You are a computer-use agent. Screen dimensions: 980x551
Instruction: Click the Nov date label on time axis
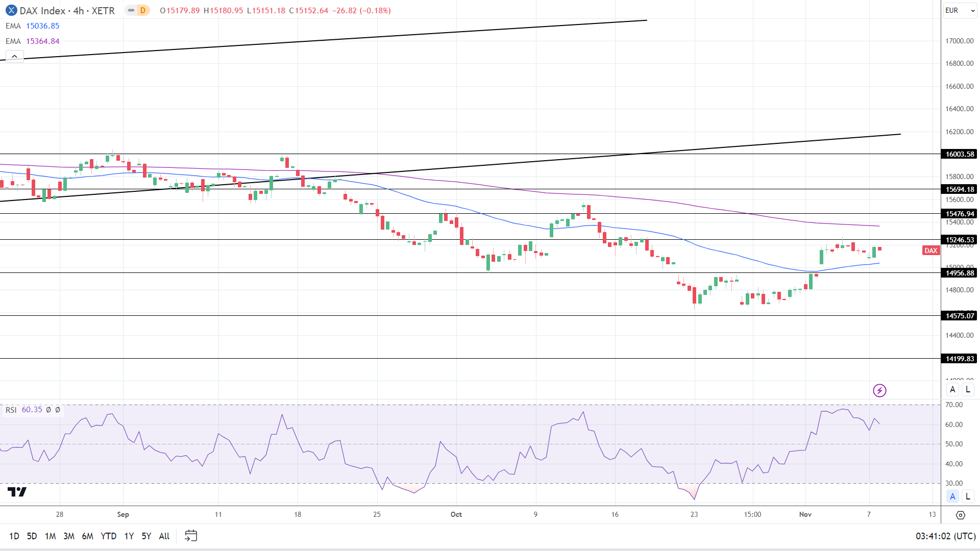(x=805, y=514)
